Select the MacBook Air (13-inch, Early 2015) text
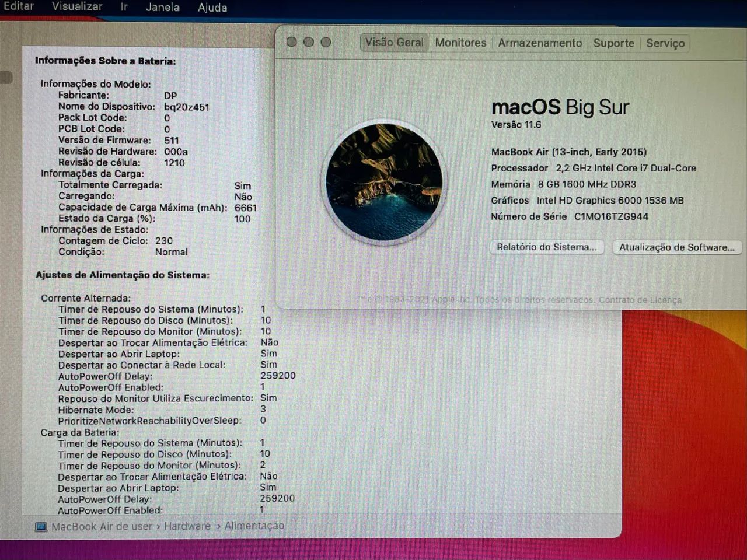 (x=569, y=152)
